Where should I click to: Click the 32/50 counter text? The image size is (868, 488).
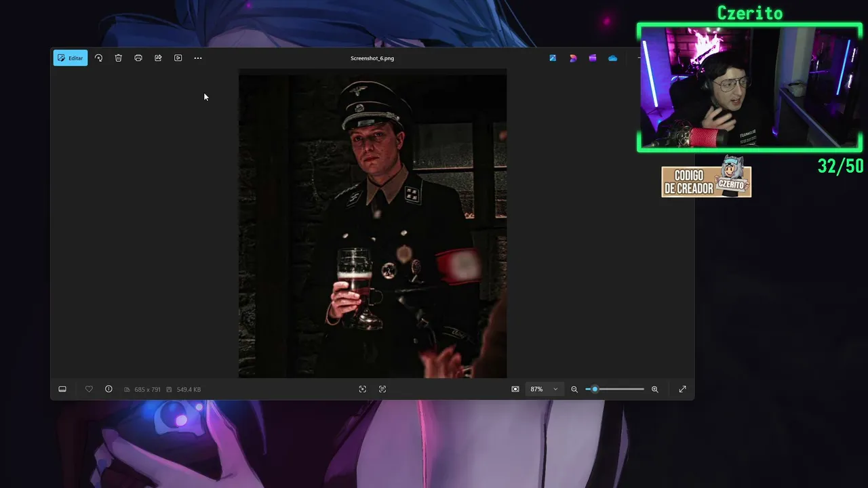tap(840, 166)
